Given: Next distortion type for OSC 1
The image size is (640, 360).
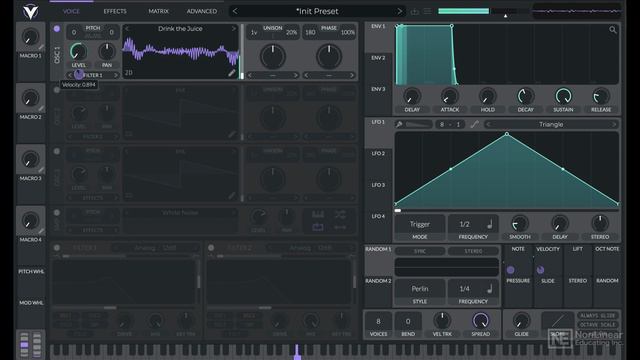Looking at the screenshot, I should coord(352,75).
